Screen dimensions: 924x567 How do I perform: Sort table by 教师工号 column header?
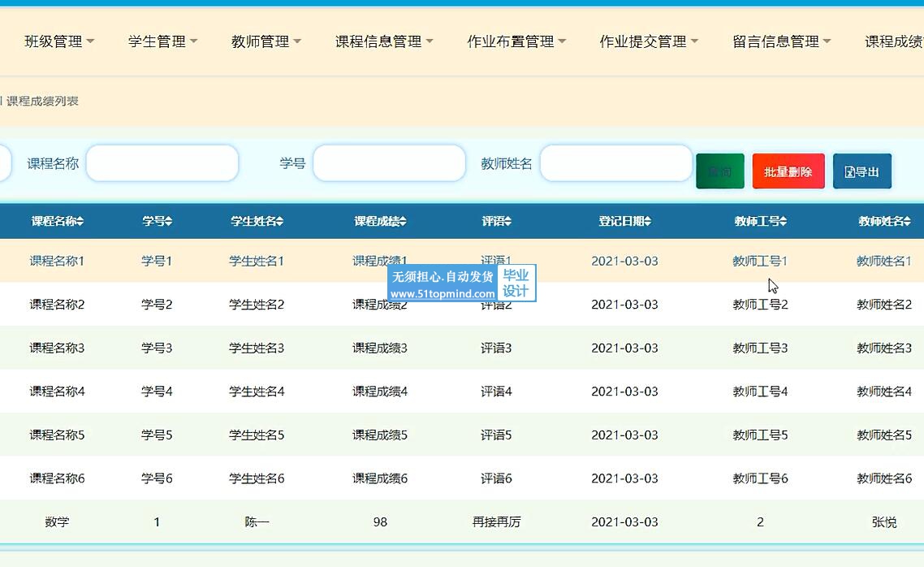pyautogui.click(x=760, y=221)
